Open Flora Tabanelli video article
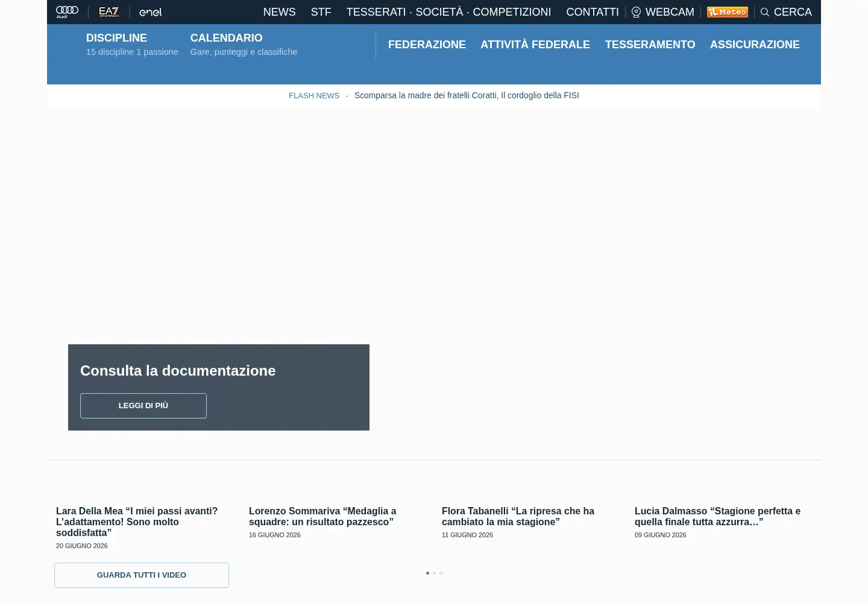This screenshot has width=868, height=603. point(518,516)
